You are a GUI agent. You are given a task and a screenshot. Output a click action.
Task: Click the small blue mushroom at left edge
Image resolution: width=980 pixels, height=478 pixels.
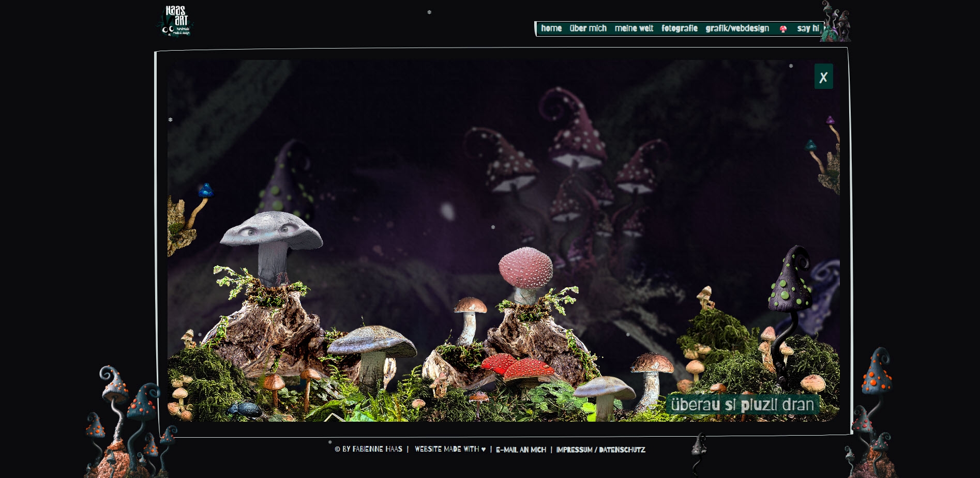click(x=205, y=191)
